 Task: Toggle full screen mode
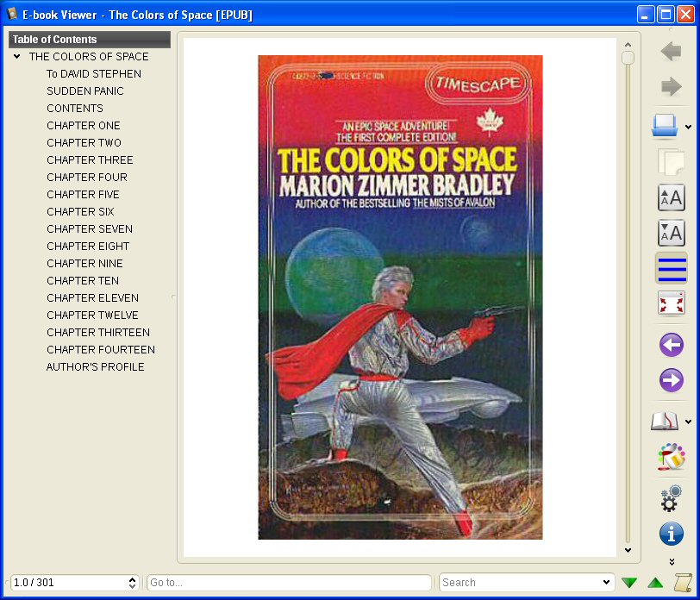[671, 304]
